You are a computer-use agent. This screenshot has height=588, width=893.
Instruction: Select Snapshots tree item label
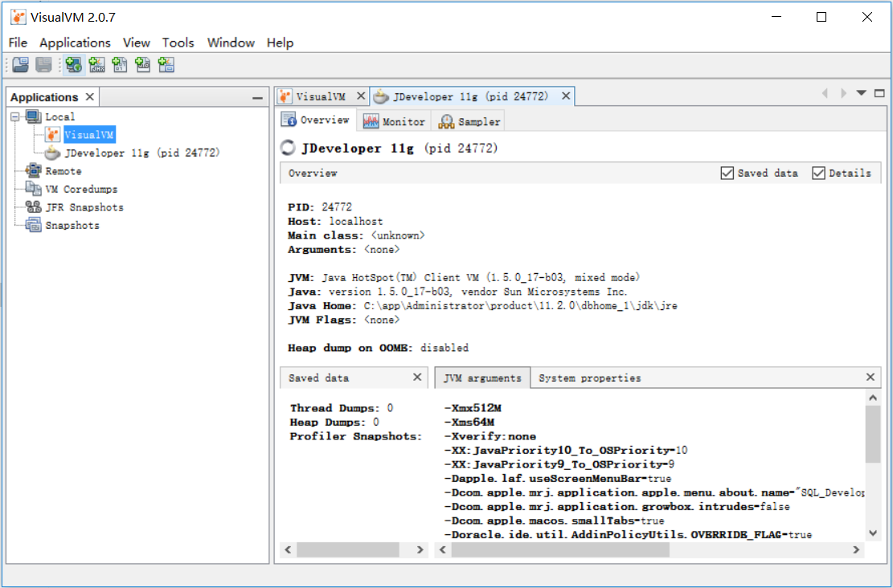72,226
